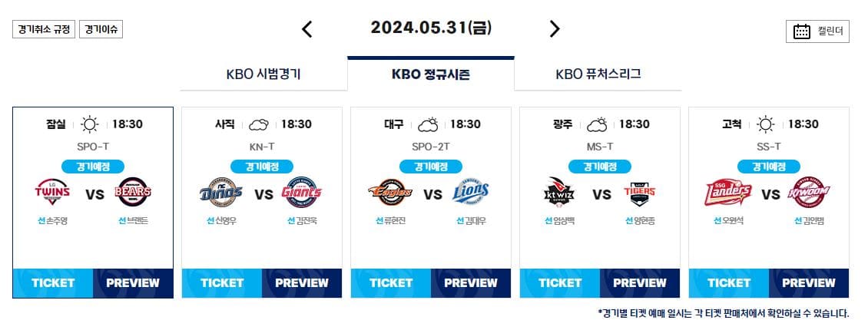Click the Hanwha Eagles logo
Viewport: 868px width, 330px height.
click(x=390, y=193)
